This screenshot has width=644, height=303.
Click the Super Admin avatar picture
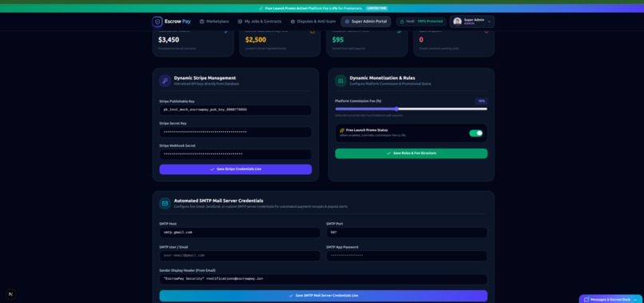(x=457, y=22)
